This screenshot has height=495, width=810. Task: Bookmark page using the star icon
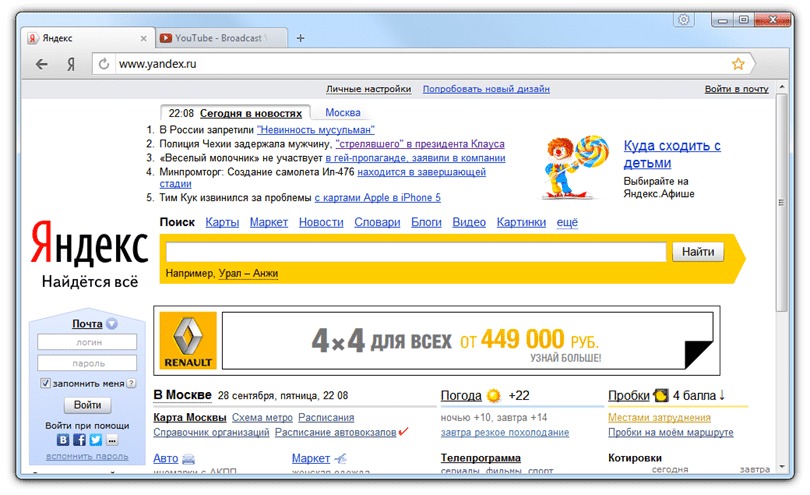(x=738, y=64)
